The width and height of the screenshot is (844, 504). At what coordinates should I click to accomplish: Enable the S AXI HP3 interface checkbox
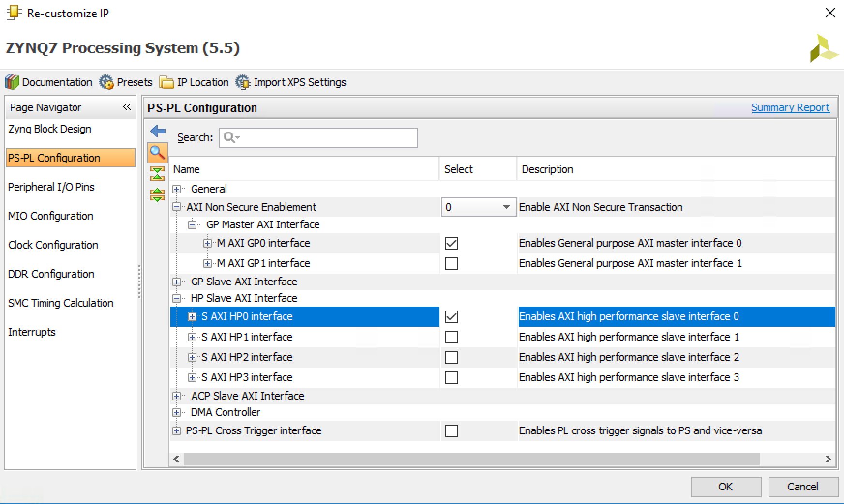click(x=452, y=378)
